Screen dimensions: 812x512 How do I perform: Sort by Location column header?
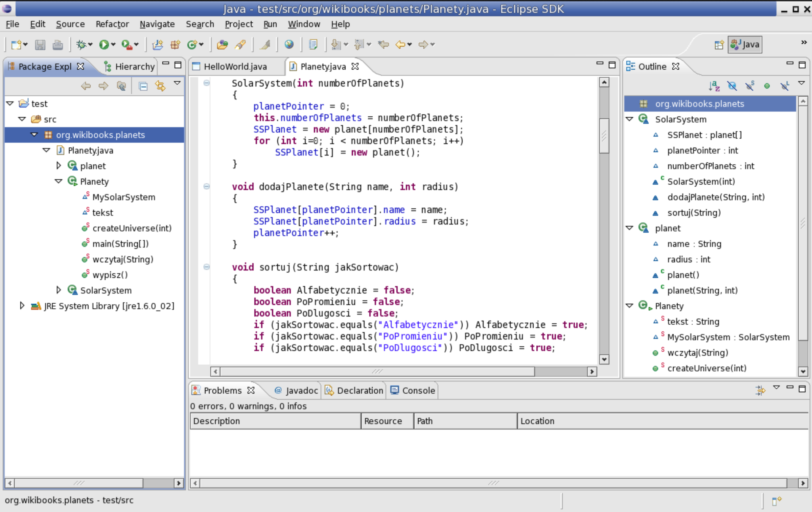663,421
